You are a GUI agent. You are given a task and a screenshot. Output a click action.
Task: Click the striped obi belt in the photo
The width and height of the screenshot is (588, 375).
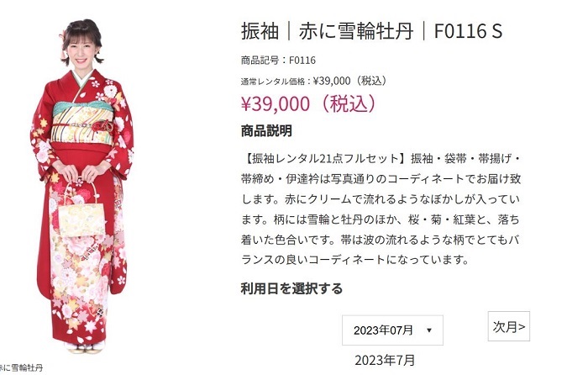82,123
